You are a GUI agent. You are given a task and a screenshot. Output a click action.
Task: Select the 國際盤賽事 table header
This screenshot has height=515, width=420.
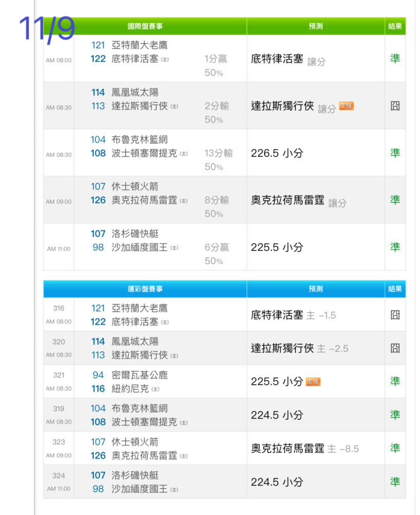point(145,26)
